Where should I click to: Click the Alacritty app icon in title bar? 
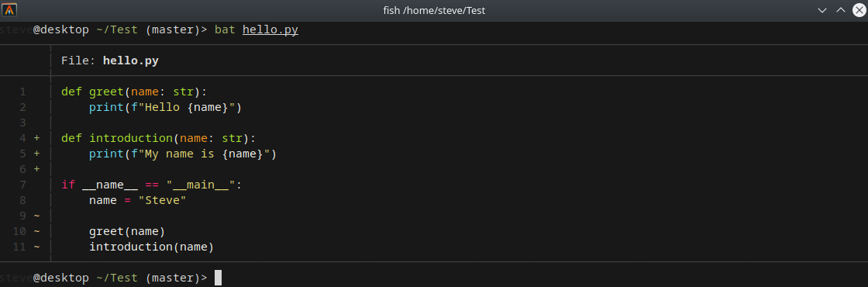[x=10, y=10]
